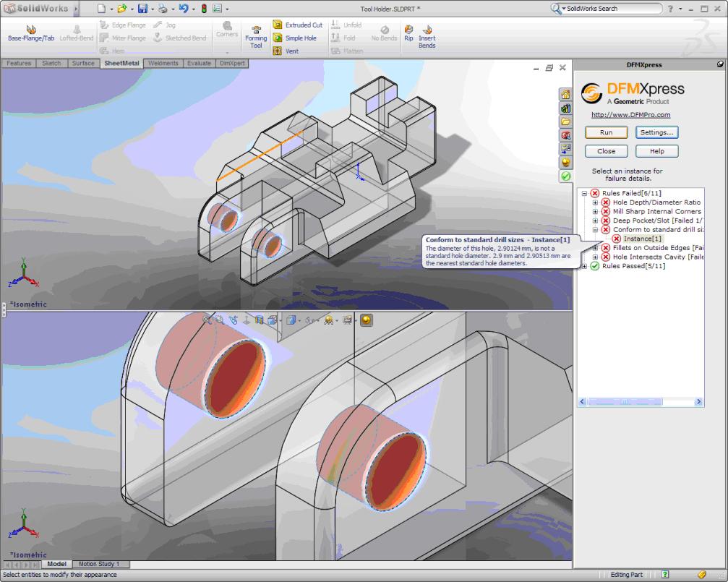Save the part using the floppy disk icon

pyautogui.click(x=142, y=9)
